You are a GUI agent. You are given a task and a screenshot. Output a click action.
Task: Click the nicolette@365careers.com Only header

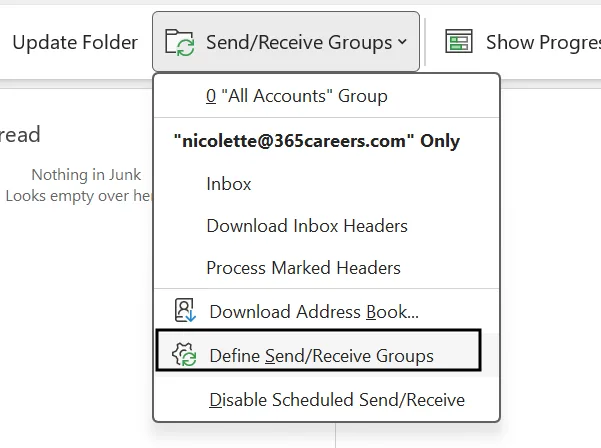click(x=317, y=141)
